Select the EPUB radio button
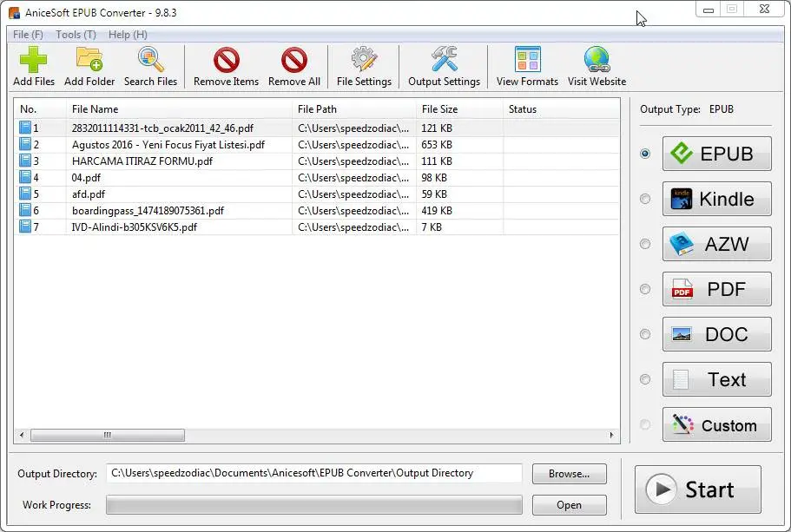The width and height of the screenshot is (791, 532). click(x=645, y=154)
